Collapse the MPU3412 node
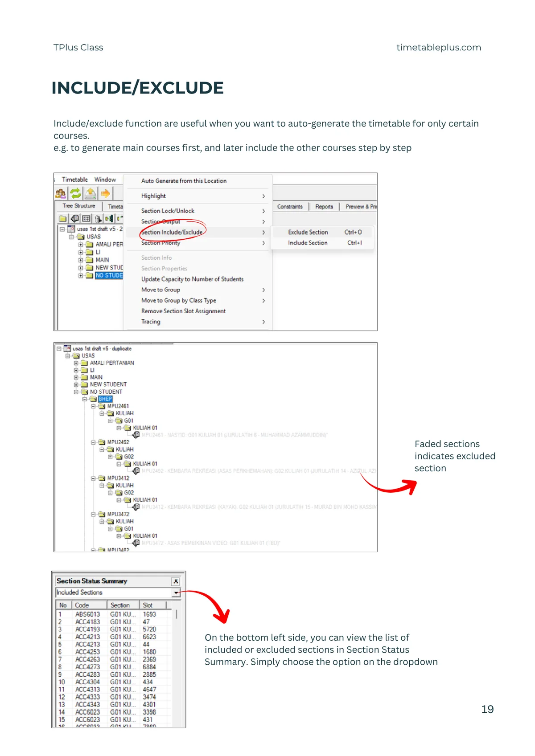This screenshot has height=756, width=535. [x=93, y=478]
